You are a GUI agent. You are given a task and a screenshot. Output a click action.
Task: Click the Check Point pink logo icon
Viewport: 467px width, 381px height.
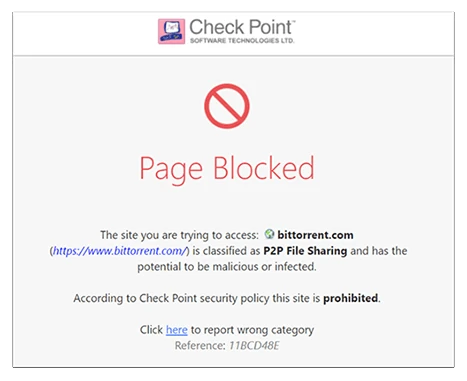click(x=171, y=31)
